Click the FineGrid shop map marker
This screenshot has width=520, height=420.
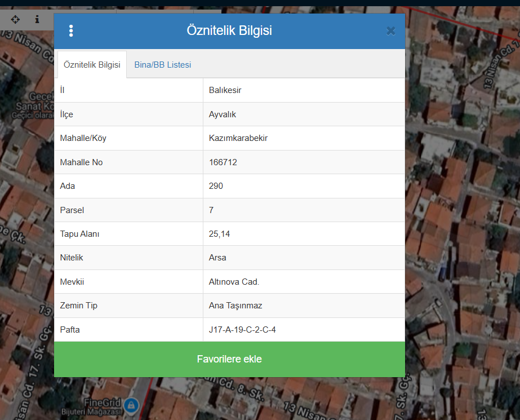131,404
